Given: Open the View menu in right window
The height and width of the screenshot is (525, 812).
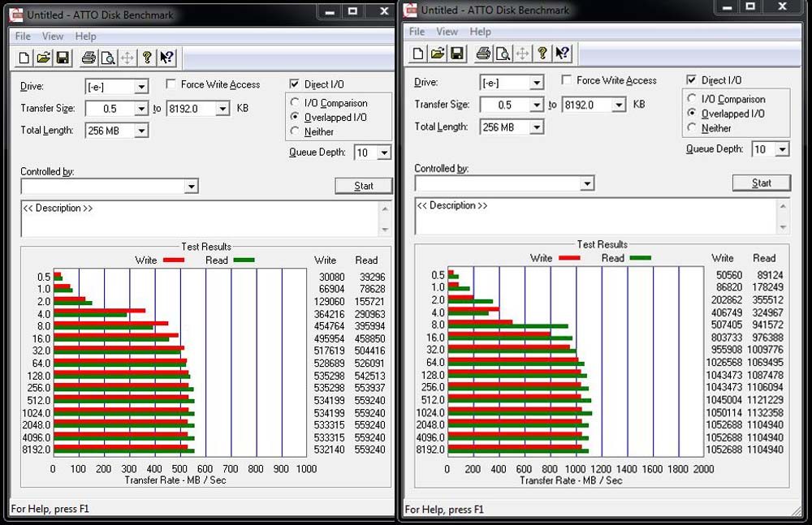Looking at the screenshot, I should click(447, 32).
